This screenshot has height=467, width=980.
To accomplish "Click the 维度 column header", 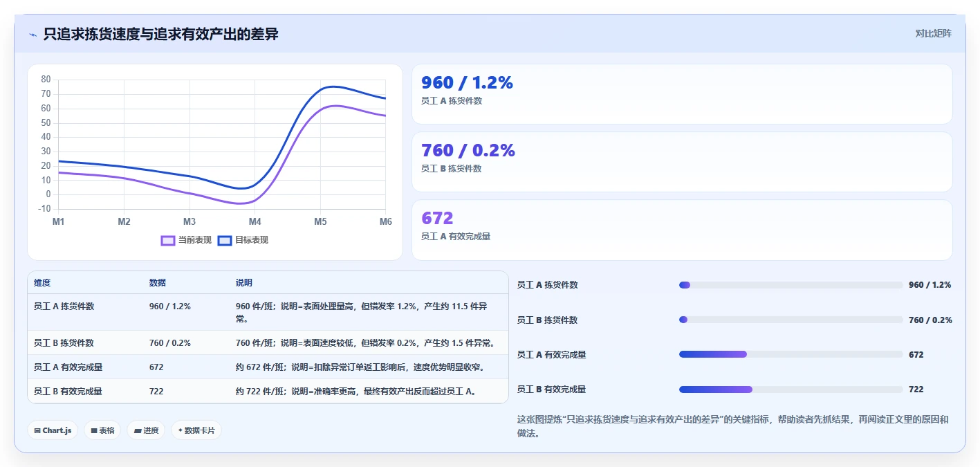I will (x=42, y=283).
